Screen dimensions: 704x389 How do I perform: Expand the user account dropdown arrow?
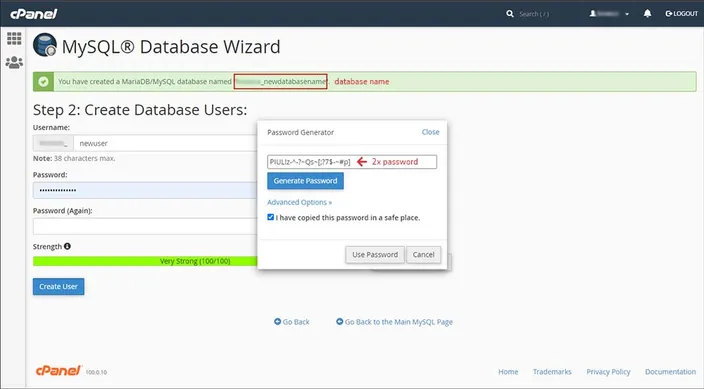(627, 14)
